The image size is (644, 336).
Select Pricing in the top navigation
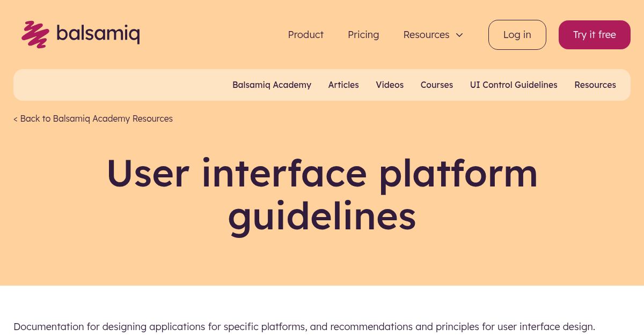[x=363, y=35]
